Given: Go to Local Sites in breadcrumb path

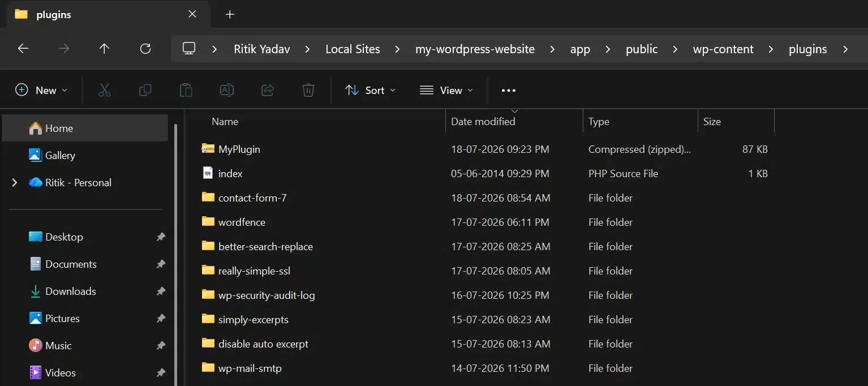Looking at the screenshot, I should pyautogui.click(x=353, y=49).
